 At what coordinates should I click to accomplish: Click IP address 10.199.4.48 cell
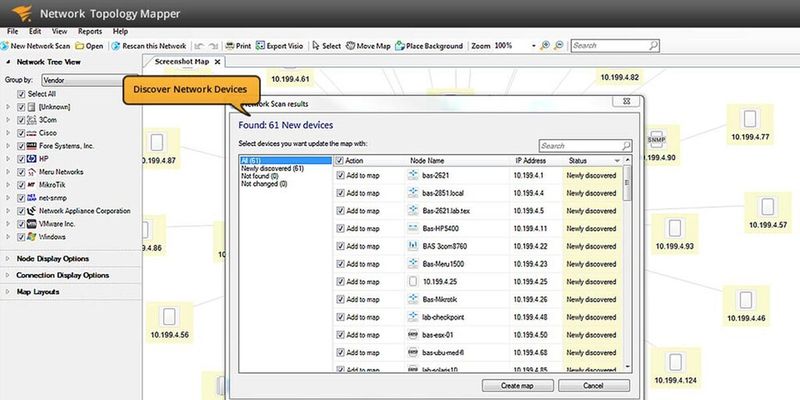(530, 317)
